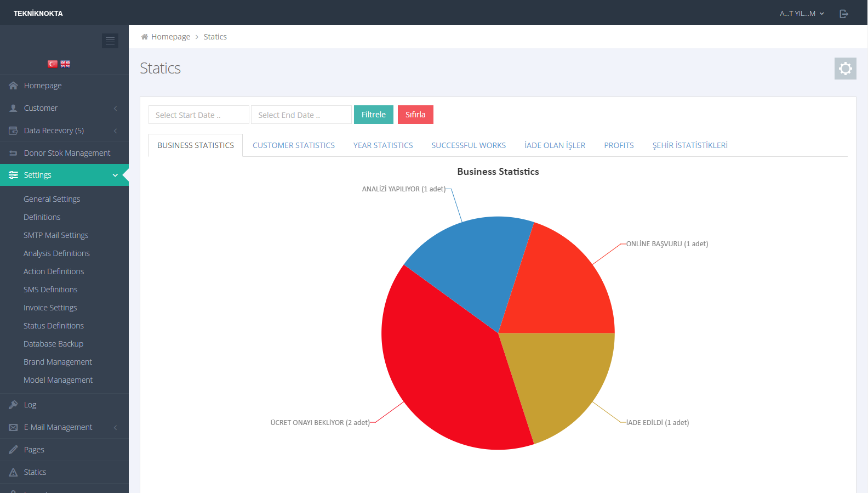868x493 pixels.
Task: Click the Pages pencil icon
Action: (13, 450)
